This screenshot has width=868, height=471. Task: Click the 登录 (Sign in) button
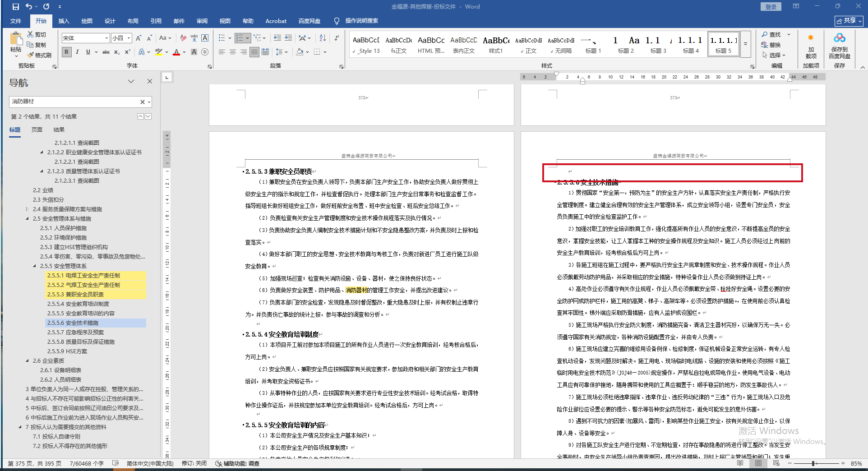771,7
